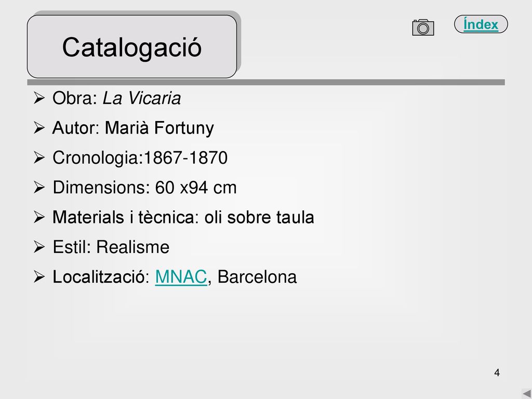
Task: Click the arrow bullet beside Cronologia
Action: [39, 158]
